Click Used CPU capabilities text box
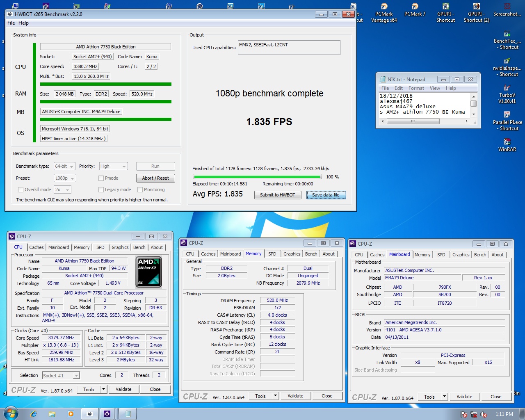525x420 pixels. (289, 48)
